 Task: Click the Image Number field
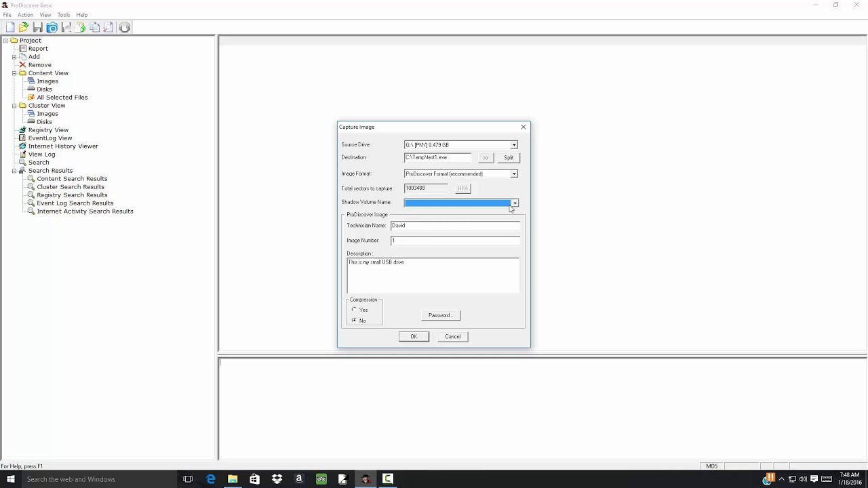[x=455, y=241]
